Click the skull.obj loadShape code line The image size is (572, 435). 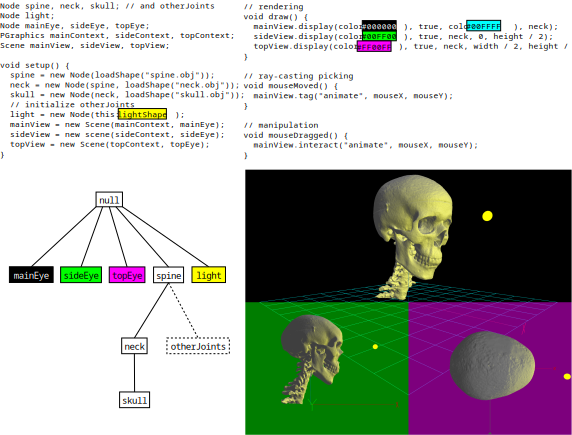[x=127, y=95]
